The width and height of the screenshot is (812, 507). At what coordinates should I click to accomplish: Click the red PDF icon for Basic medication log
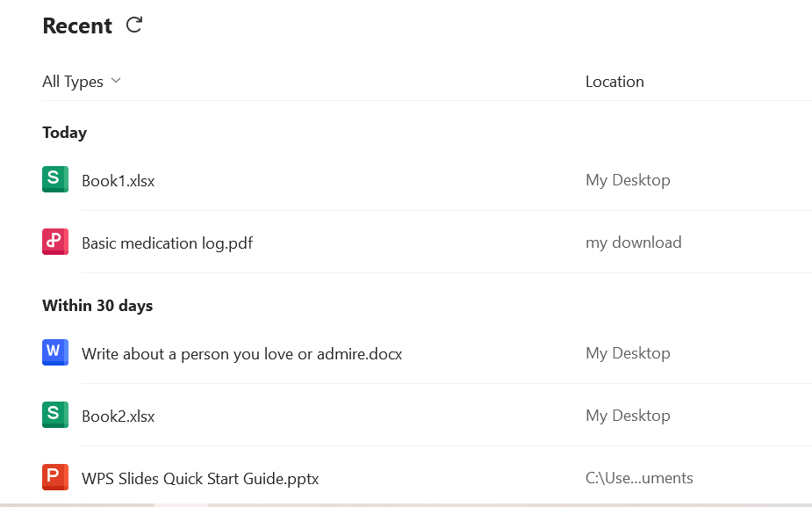(55, 242)
